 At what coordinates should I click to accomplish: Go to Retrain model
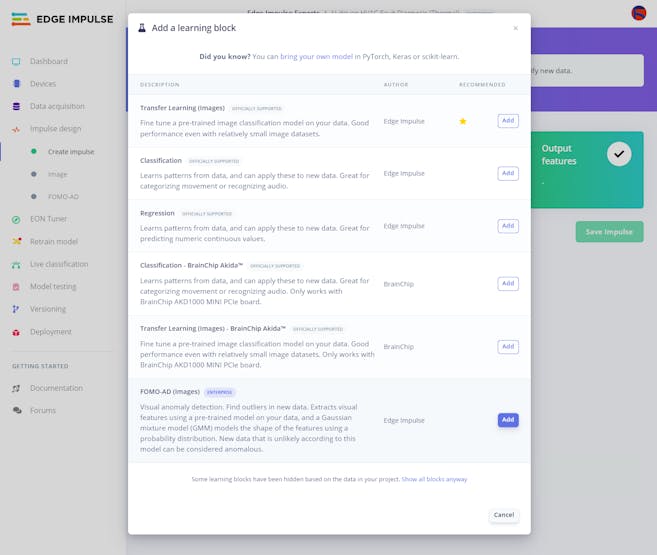point(54,242)
